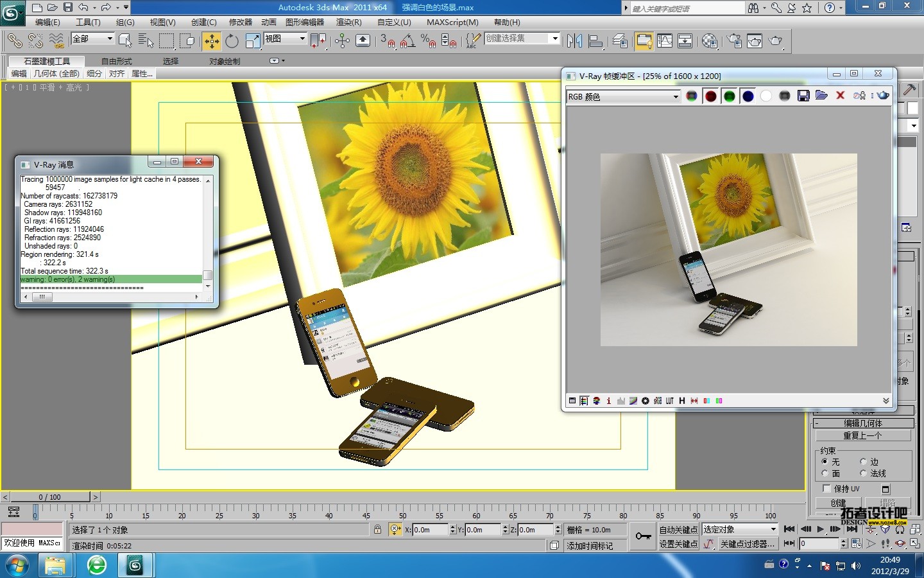Screen dimensions: 924x578
Task: Select the Select and Link tool
Action: [14, 40]
